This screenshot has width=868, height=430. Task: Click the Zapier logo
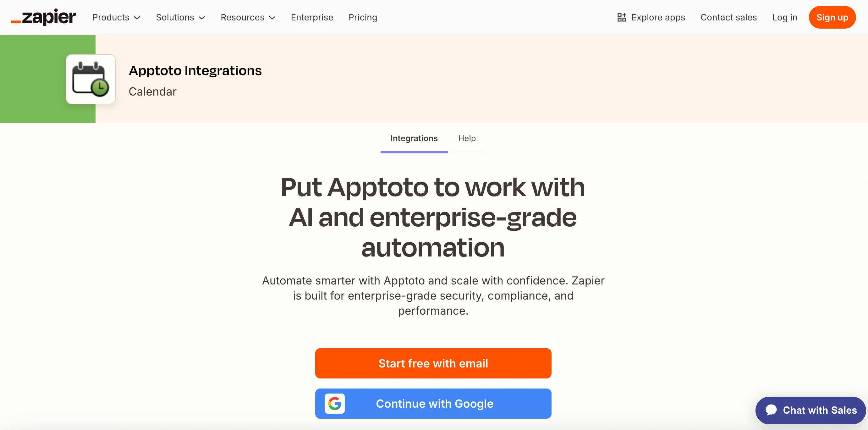(x=43, y=17)
